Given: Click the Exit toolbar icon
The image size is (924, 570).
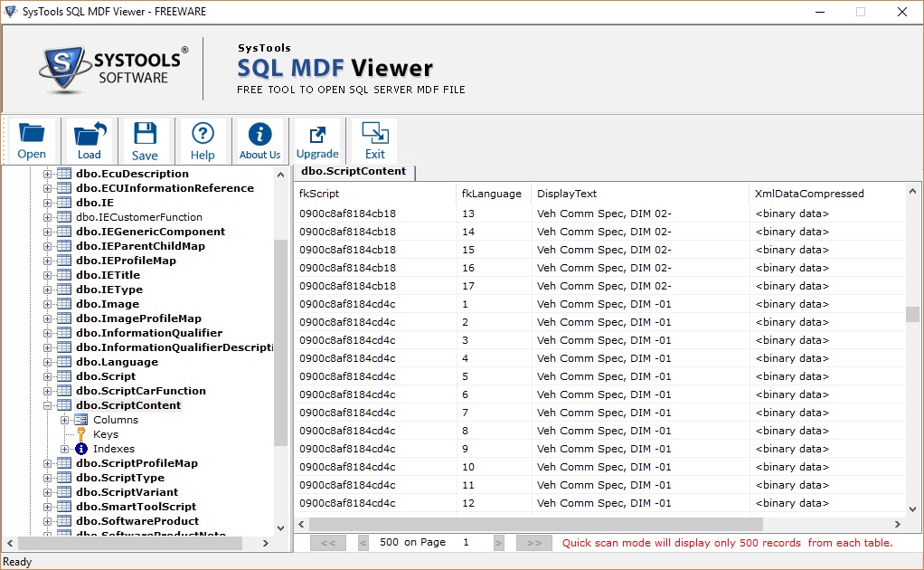Looking at the screenshot, I should click(x=375, y=140).
